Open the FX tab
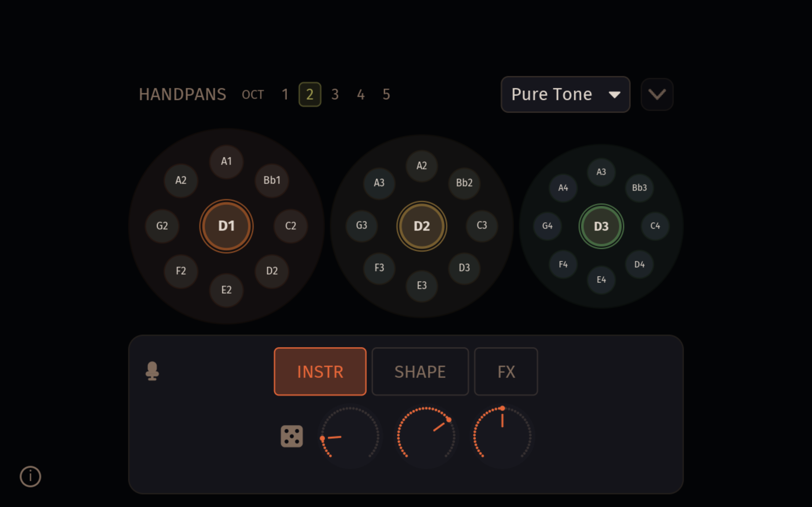Viewport: 812px width, 507px height. click(505, 371)
